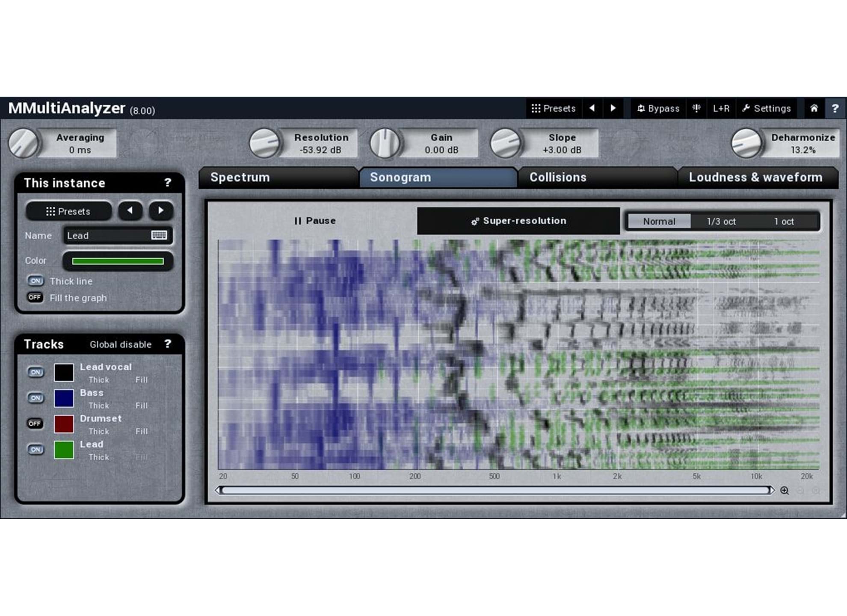Toggle Lead vocal track on/off
The height and width of the screenshot is (616, 847).
[x=36, y=372]
